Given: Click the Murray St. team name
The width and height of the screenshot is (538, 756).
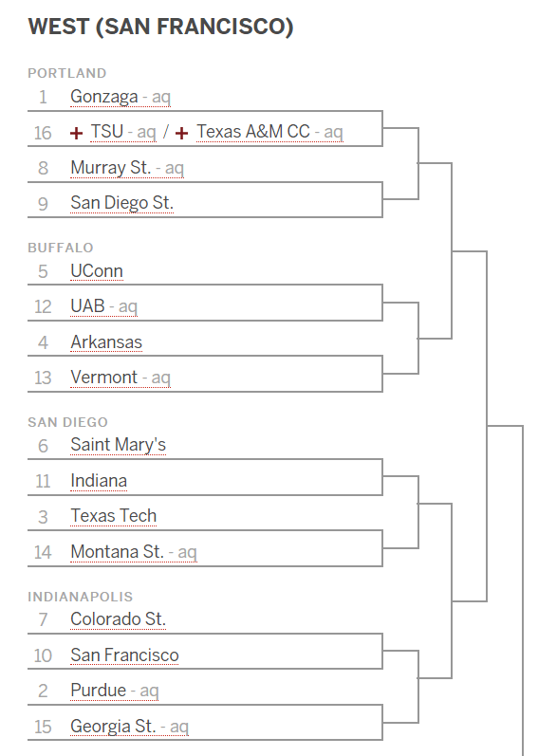Looking at the screenshot, I should pyautogui.click(x=110, y=168).
